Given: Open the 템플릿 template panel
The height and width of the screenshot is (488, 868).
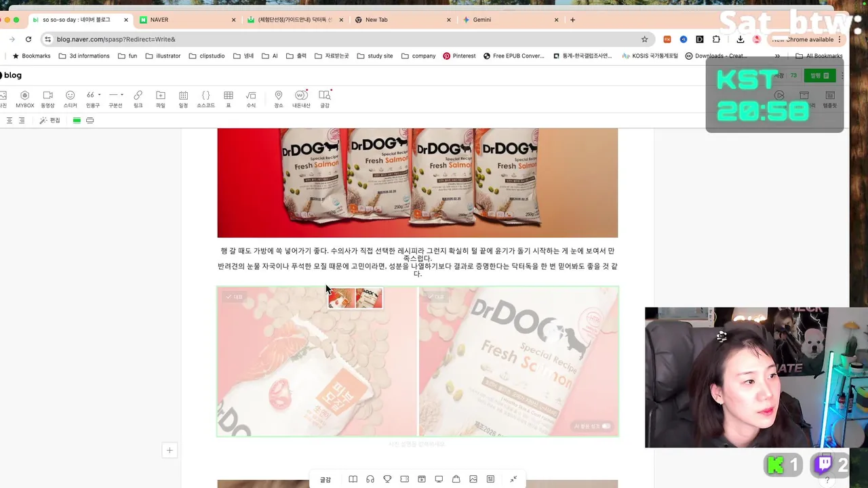Looking at the screenshot, I should pyautogui.click(x=830, y=100).
